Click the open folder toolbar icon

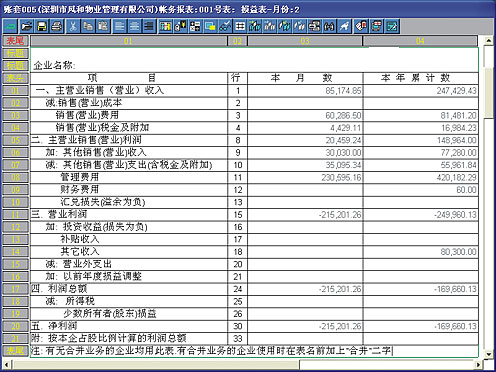(x=27, y=26)
